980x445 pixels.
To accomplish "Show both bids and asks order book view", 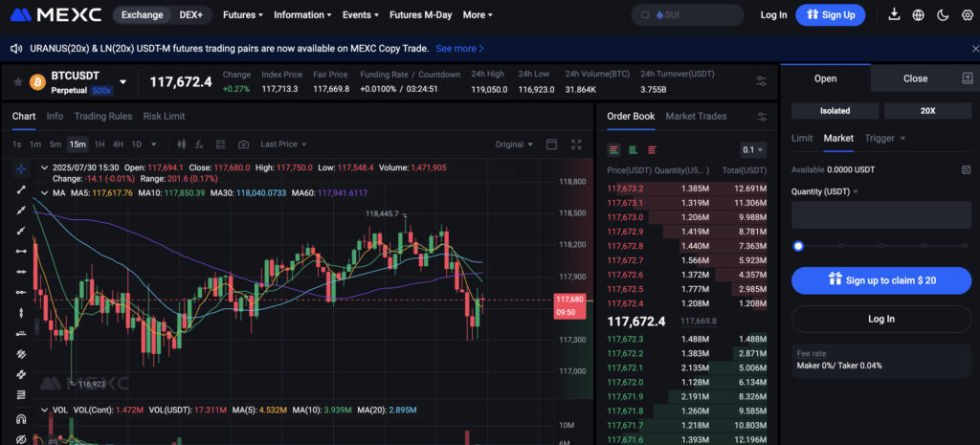I will pyautogui.click(x=614, y=150).
